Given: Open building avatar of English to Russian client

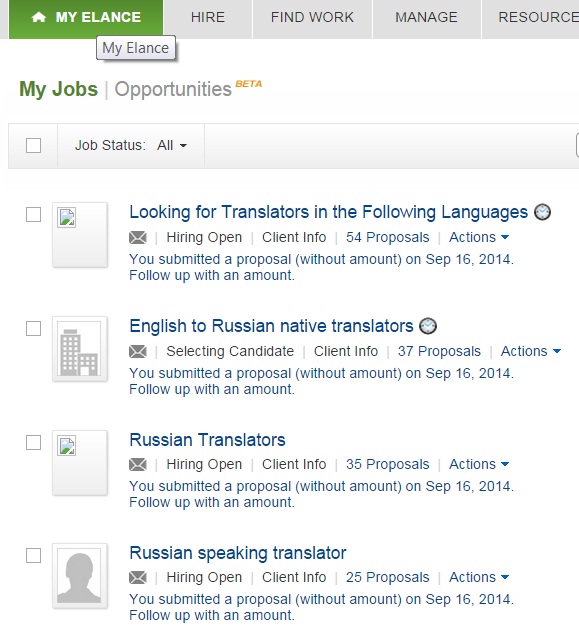Looking at the screenshot, I should (80, 349).
